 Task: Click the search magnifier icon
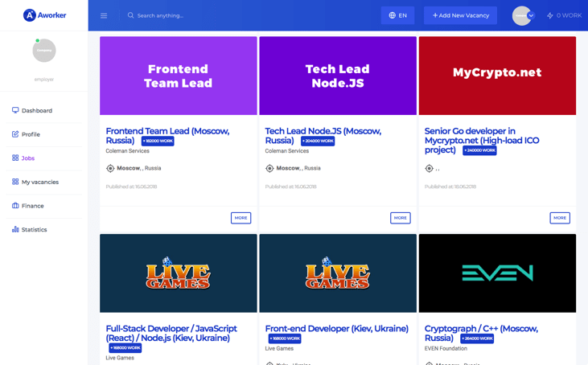(x=130, y=15)
